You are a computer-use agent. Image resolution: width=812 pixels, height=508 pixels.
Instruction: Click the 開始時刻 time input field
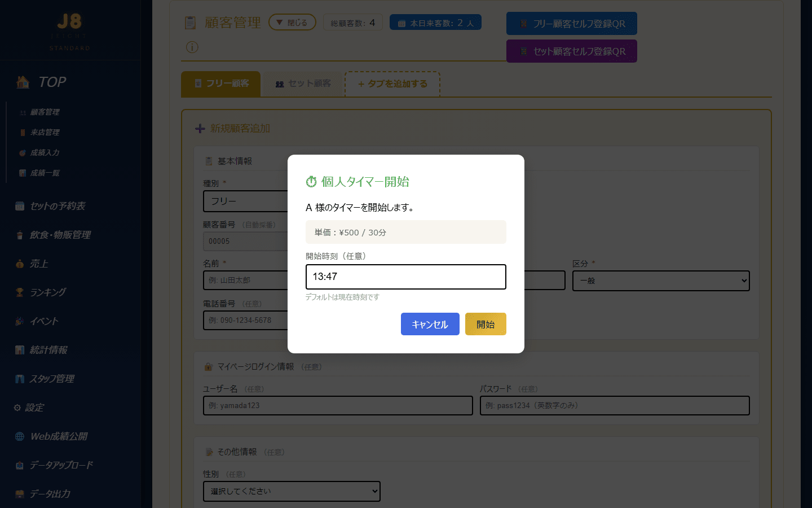tap(406, 277)
